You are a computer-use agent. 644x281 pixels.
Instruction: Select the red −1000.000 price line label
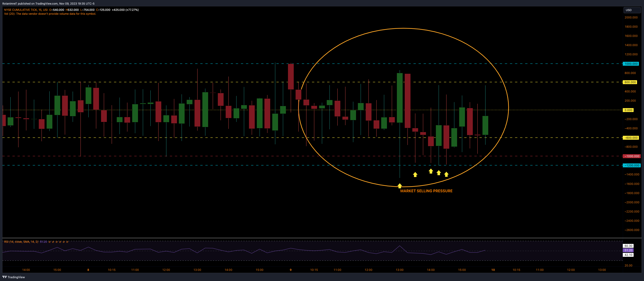(632, 156)
